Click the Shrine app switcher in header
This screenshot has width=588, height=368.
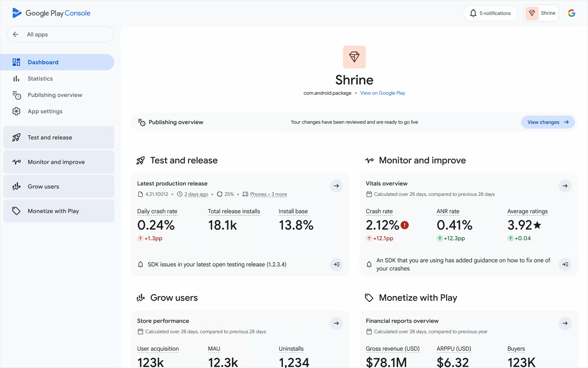(541, 13)
